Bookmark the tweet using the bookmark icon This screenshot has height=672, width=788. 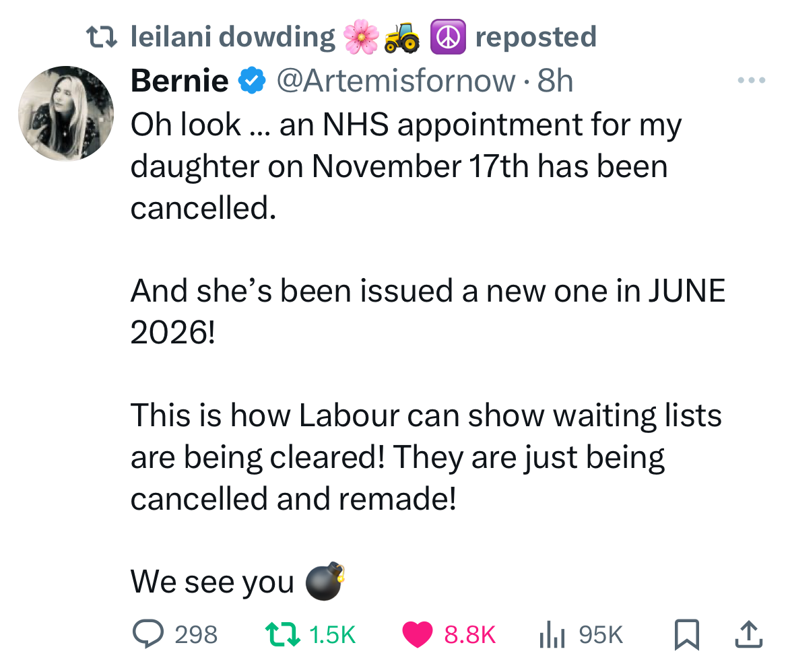pos(688,634)
